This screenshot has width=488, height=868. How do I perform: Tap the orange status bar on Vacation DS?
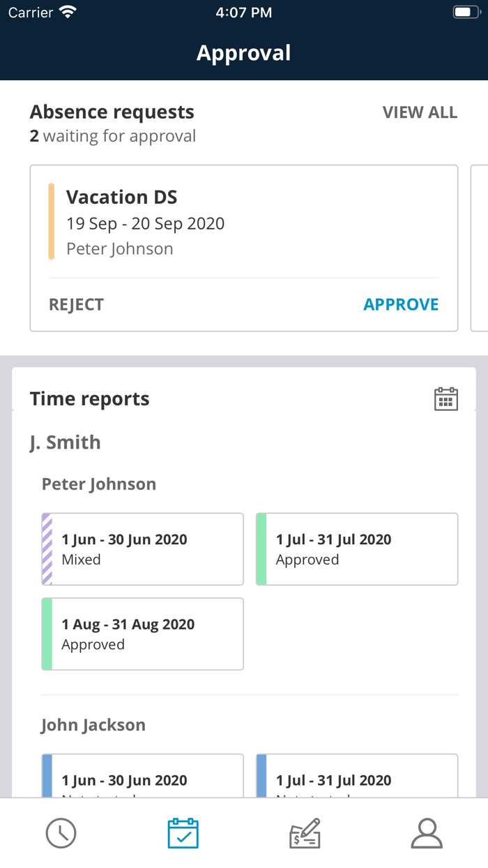tap(52, 222)
